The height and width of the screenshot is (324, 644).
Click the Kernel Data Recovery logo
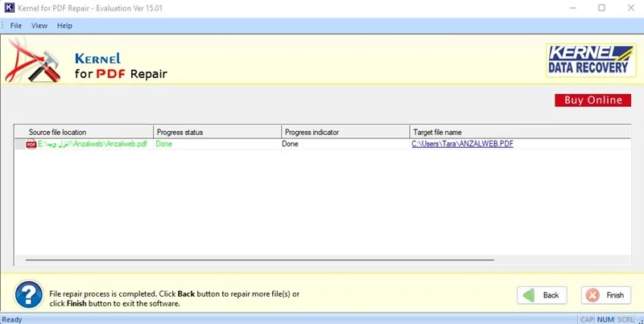click(591, 60)
